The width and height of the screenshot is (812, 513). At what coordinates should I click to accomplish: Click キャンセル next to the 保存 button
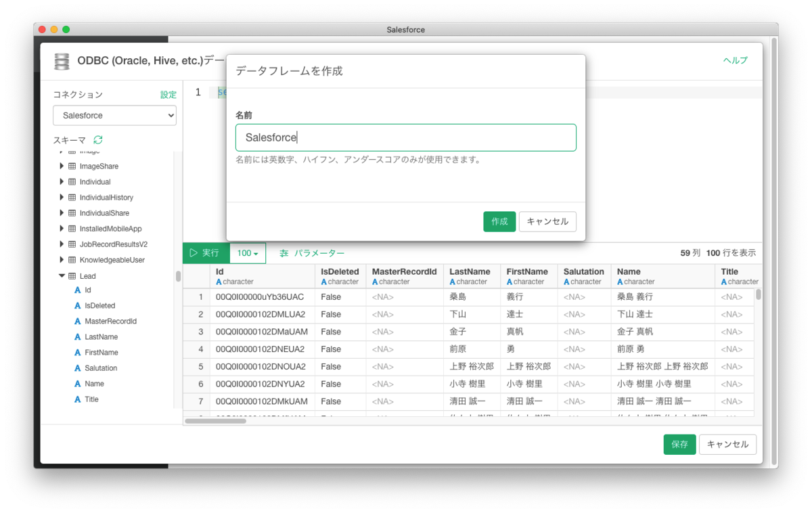click(727, 445)
